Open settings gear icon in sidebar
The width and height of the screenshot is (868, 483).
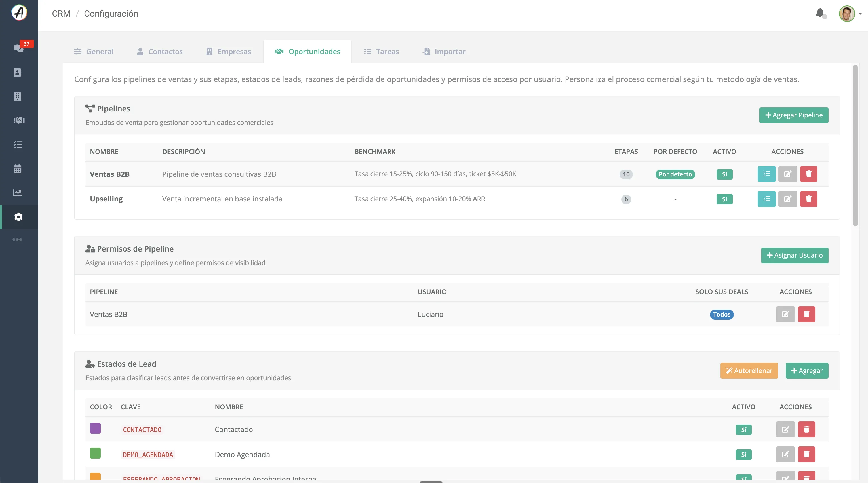[x=18, y=217]
